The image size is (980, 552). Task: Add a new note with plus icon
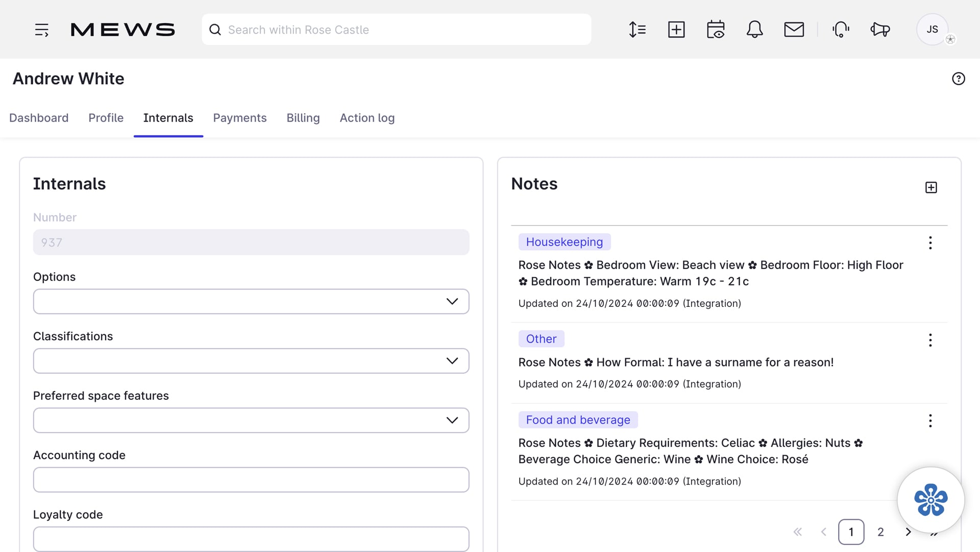(x=931, y=187)
